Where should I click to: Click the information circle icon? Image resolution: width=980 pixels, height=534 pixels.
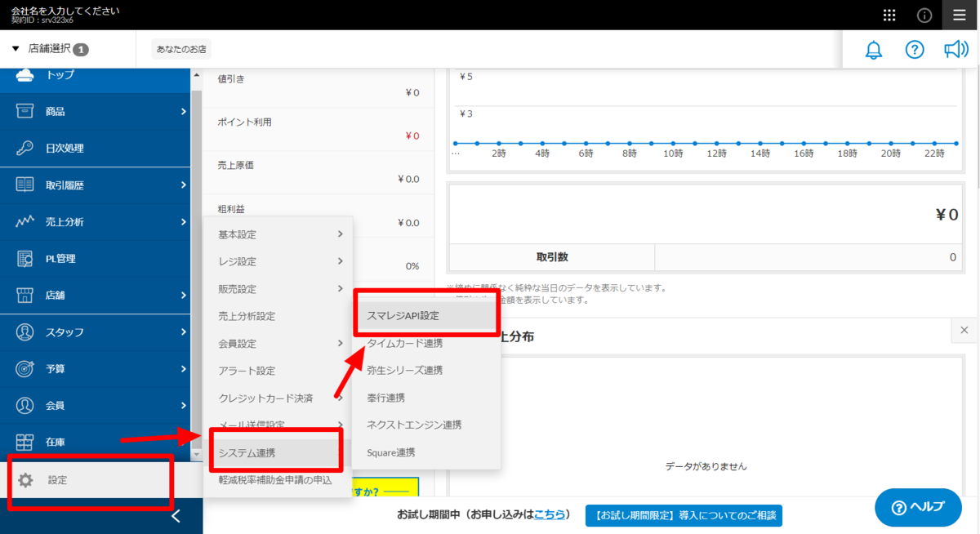point(924,15)
